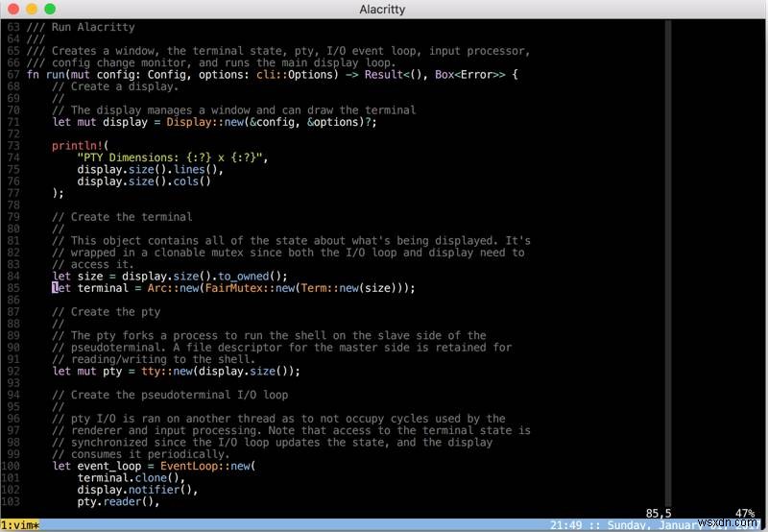Click comment '// consumes it periodically.'
The width and height of the screenshot is (768, 532).
coord(140,454)
